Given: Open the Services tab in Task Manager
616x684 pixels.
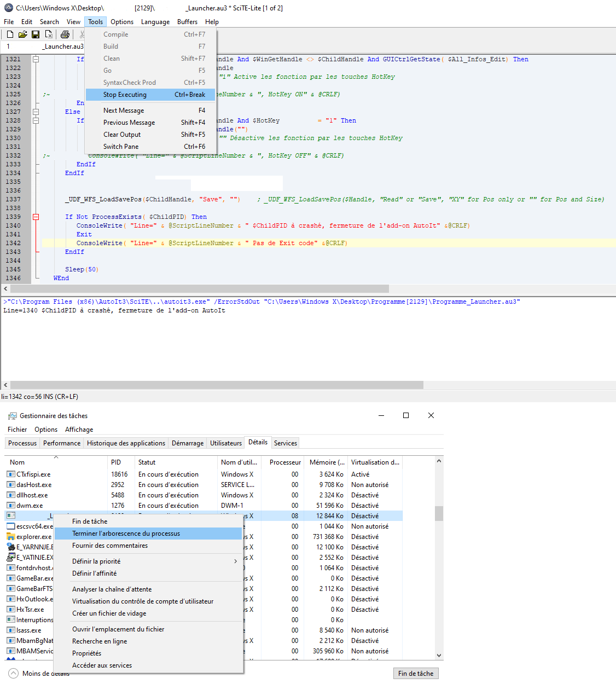Looking at the screenshot, I should coord(286,443).
